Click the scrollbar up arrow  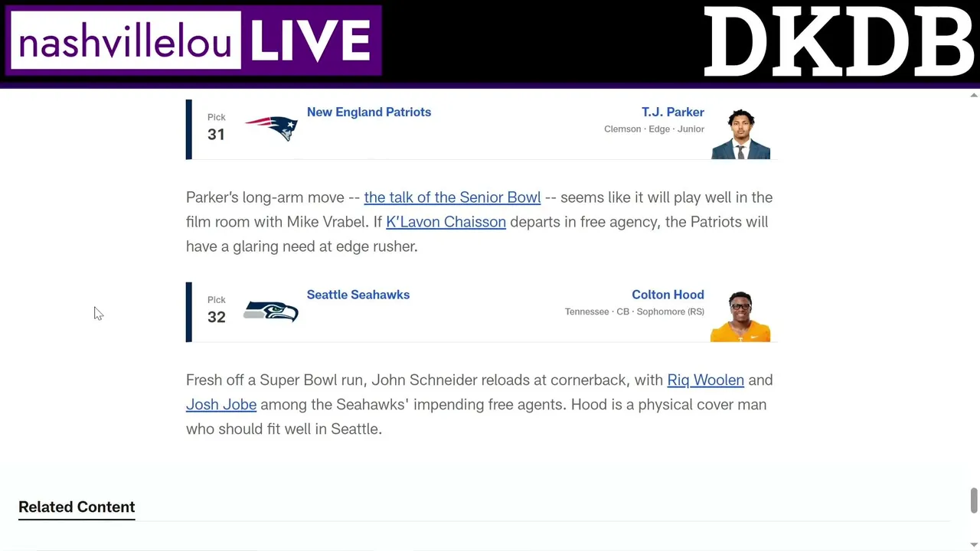click(974, 96)
